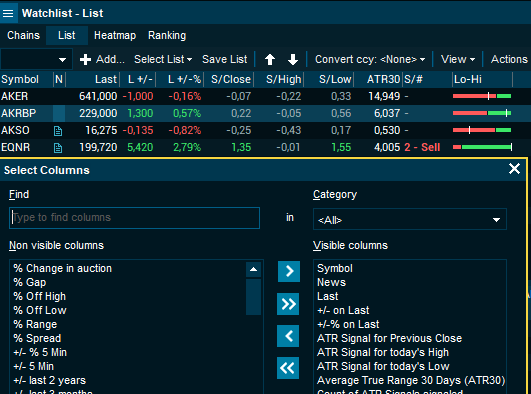Open the news document icon for AKSO
531x394 pixels.
(58, 131)
